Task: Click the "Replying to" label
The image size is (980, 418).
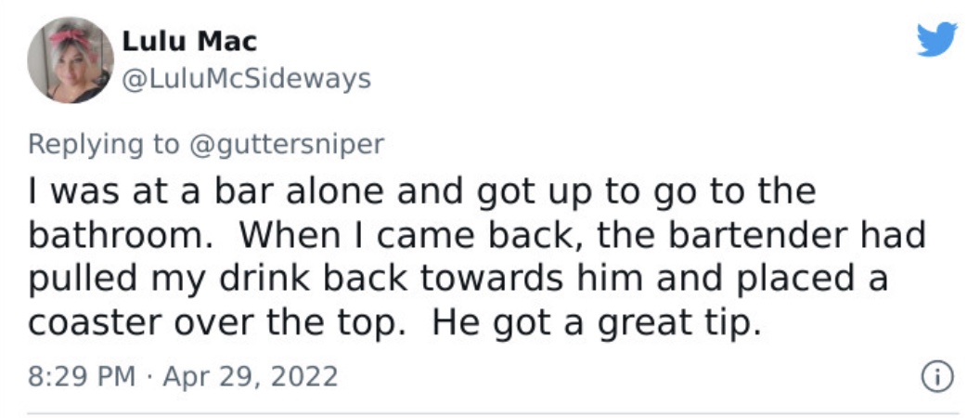Action: pos(103,145)
